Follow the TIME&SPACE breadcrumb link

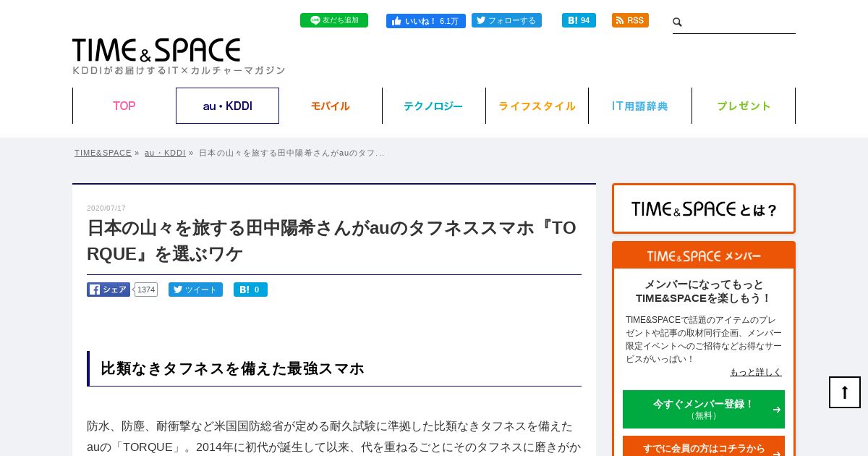point(103,153)
